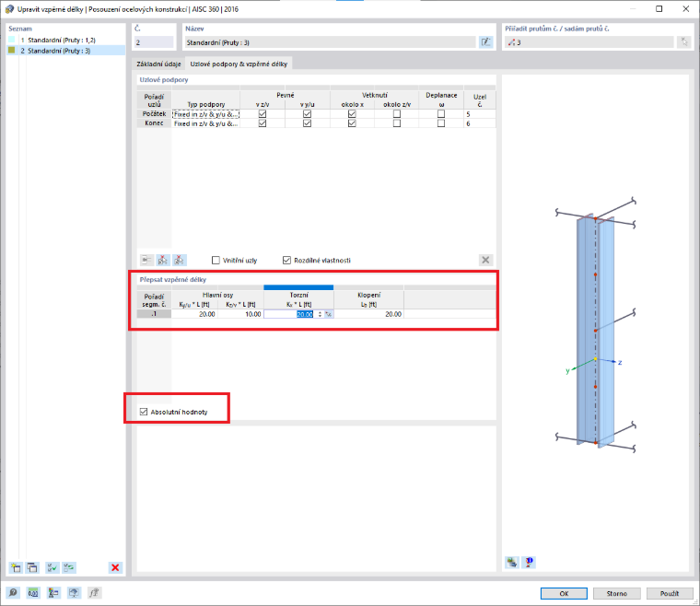Open units and decimal places icon
This screenshot has width=700, height=606.
[33, 592]
